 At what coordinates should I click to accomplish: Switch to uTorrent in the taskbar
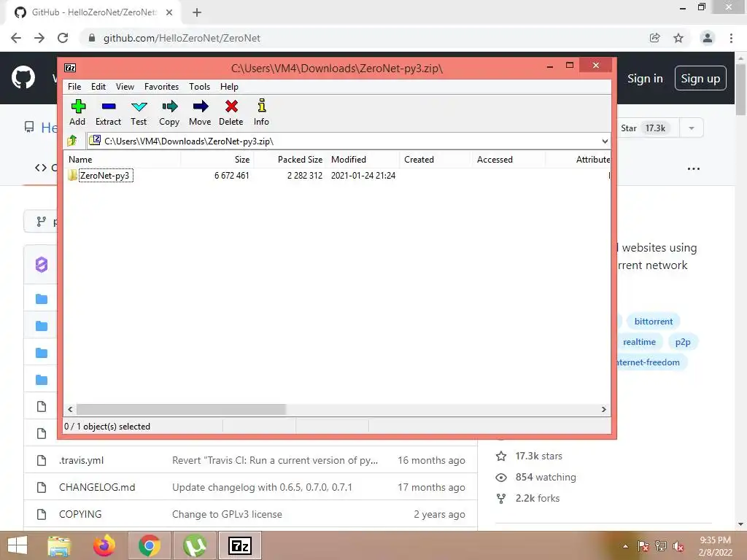point(194,545)
